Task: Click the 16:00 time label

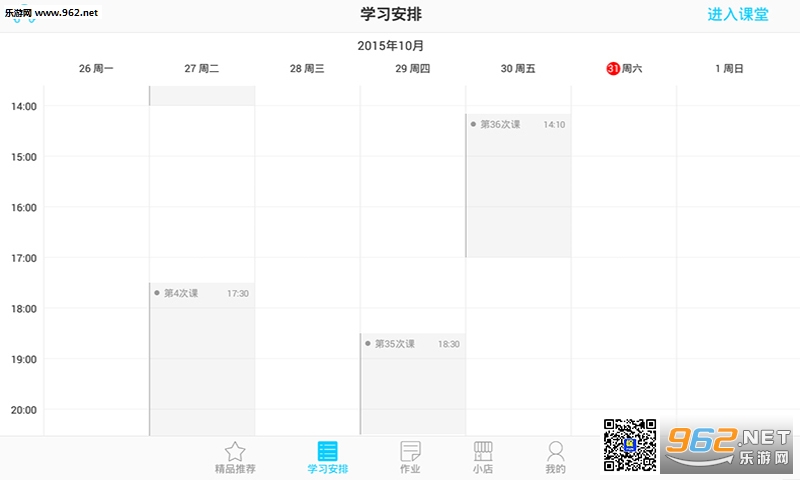Action: tap(24, 207)
